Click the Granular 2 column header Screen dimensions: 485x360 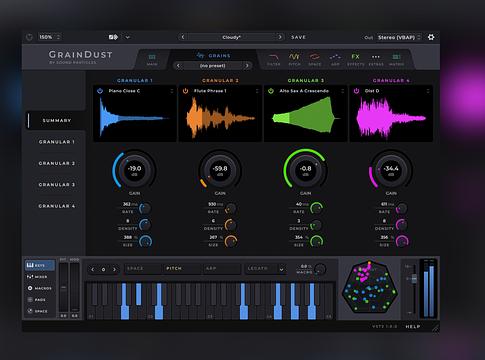220,80
